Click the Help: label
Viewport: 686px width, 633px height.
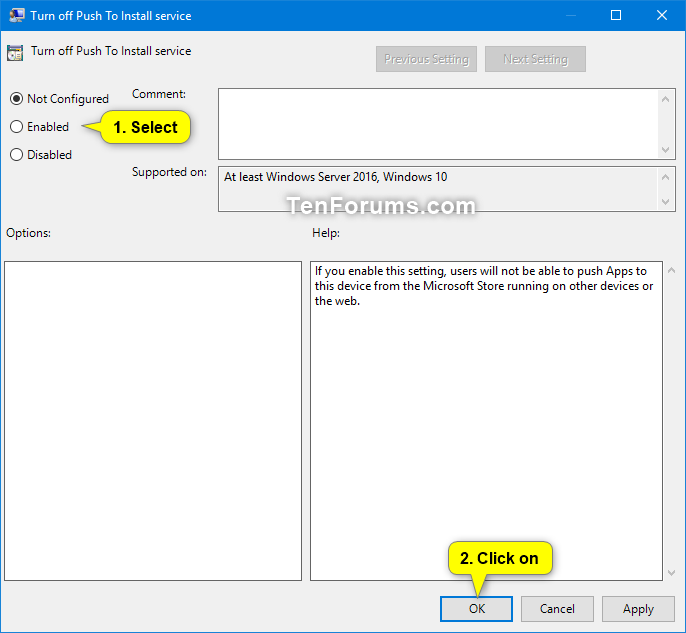326,233
